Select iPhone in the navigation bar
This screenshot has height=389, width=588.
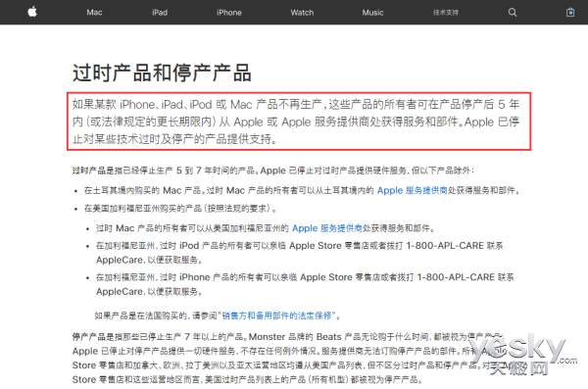click(228, 13)
